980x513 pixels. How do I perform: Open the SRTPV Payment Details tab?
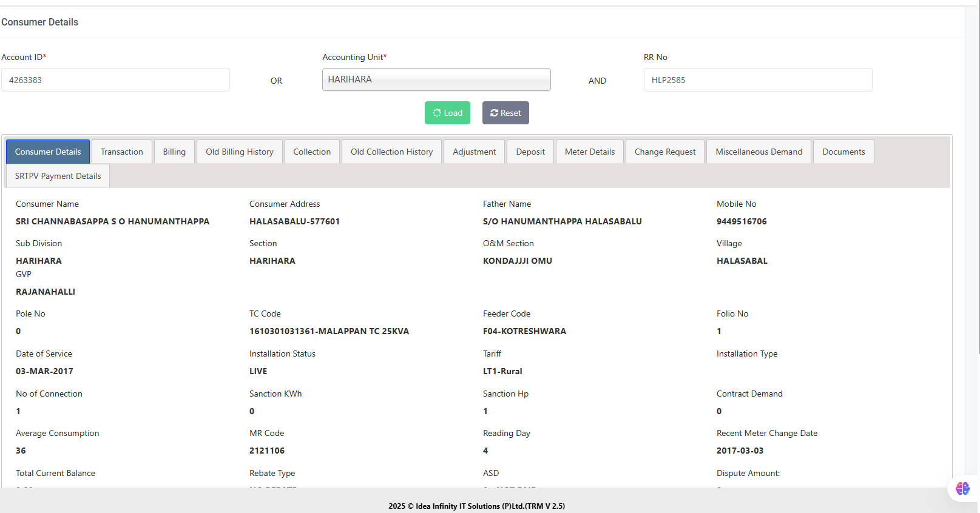pos(58,176)
